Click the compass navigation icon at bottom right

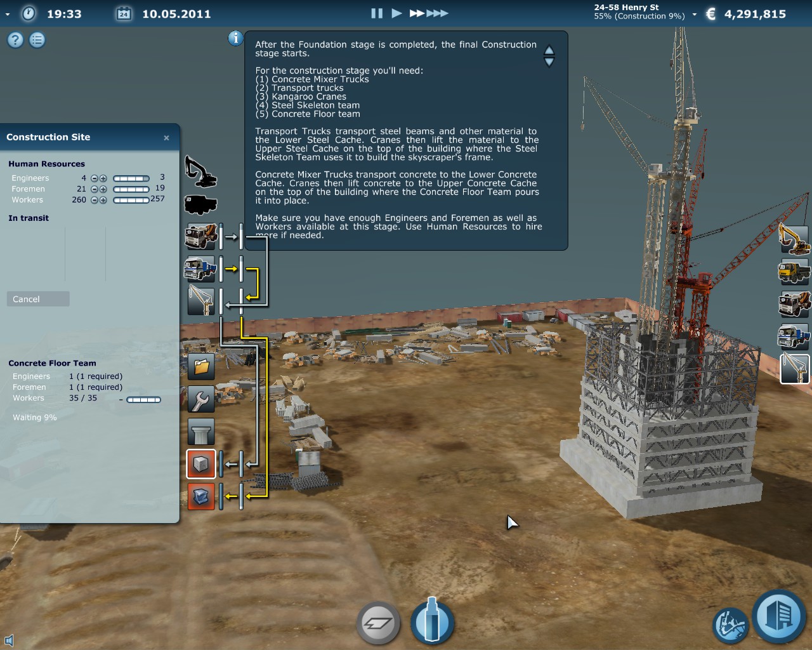(730, 625)
